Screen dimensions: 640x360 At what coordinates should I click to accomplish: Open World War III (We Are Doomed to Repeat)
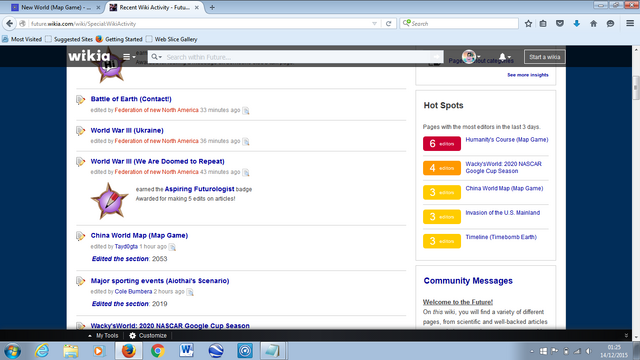click(157, 161)
